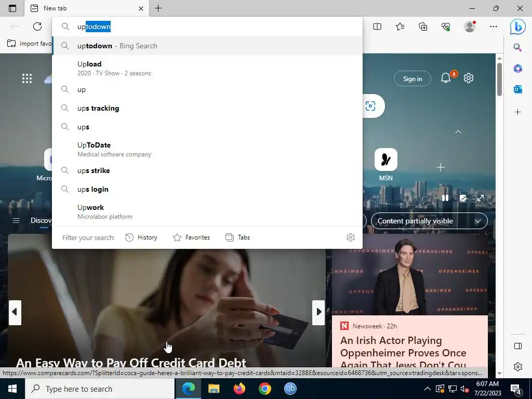Open sidebar settings gear icon
The width and height of the screenshot is (532, 399).
518,367
